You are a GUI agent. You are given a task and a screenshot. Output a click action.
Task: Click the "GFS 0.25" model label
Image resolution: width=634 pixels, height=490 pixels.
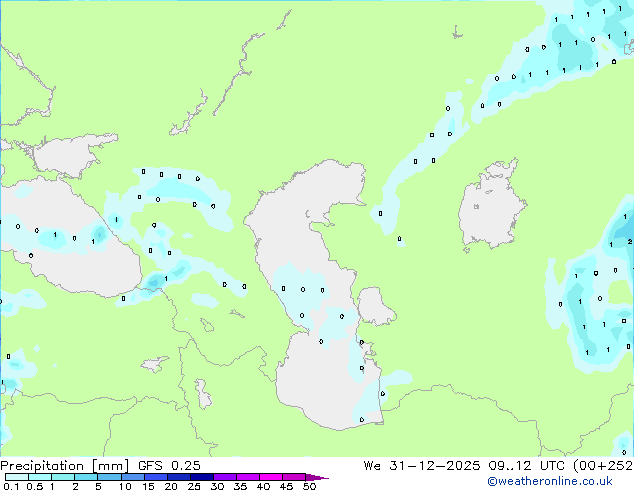tap(169, 466)
